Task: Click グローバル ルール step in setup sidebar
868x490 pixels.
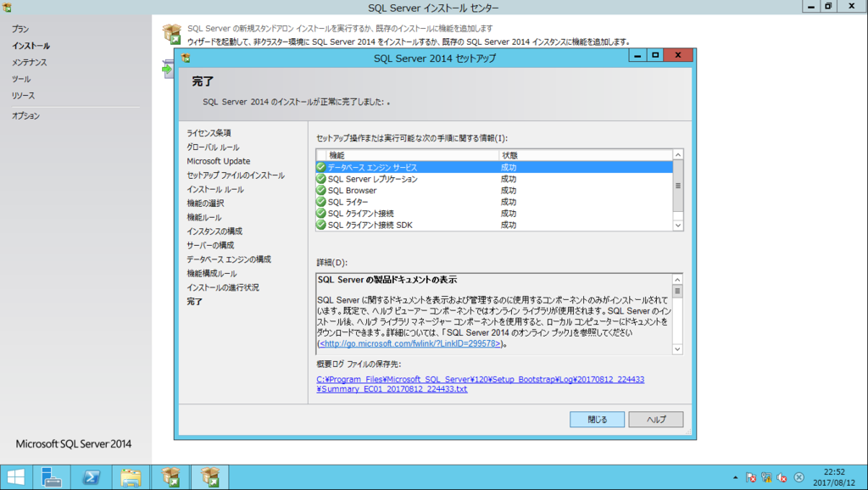Action: click(x=213, y=148)
